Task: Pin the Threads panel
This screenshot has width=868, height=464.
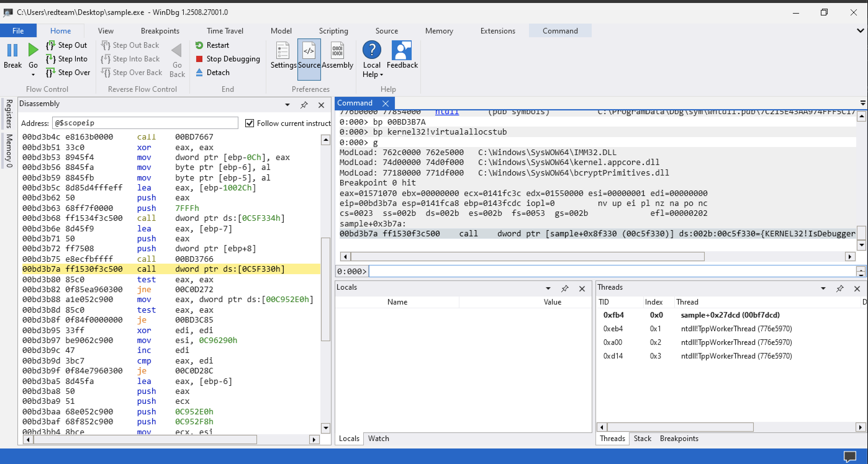Action: click(x=840, y=288)
